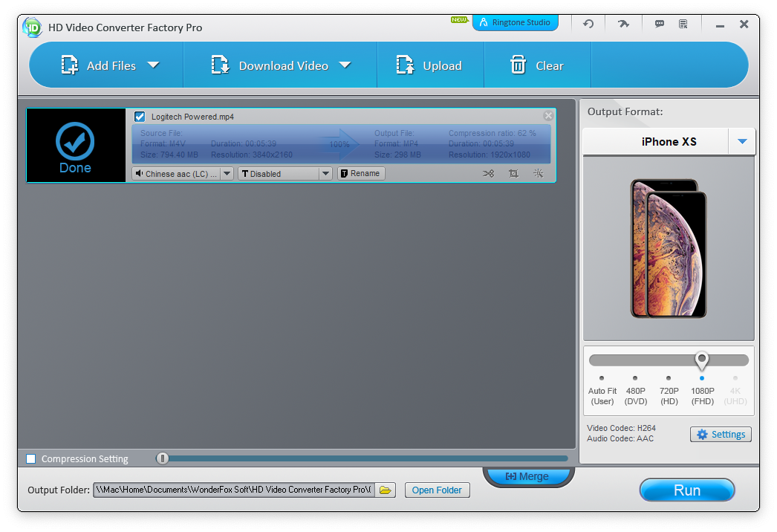Enable the Compression Setting checkbox

30,458
